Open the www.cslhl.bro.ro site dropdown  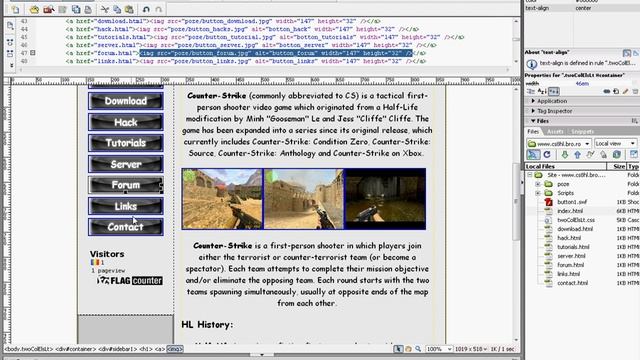(559, 144)
